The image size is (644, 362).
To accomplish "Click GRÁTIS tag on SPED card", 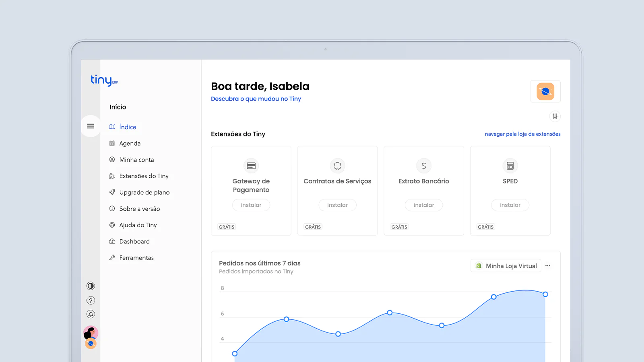I will [485, 227].
